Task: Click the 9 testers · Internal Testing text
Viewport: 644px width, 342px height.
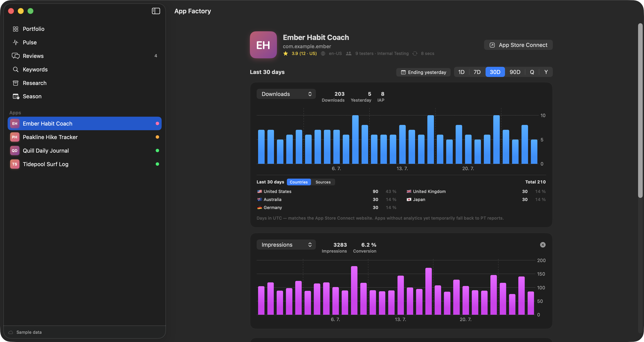Action: tap(382, 53)
